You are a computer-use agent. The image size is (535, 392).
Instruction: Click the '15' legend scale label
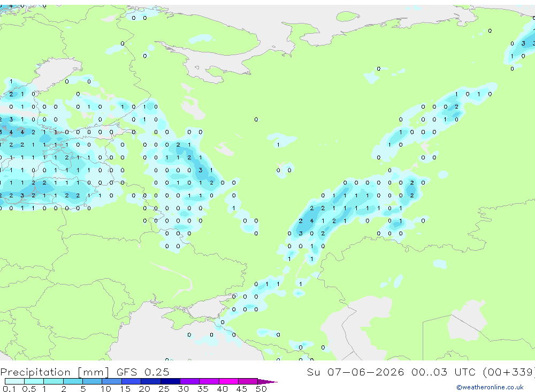[x=125, y=389]
